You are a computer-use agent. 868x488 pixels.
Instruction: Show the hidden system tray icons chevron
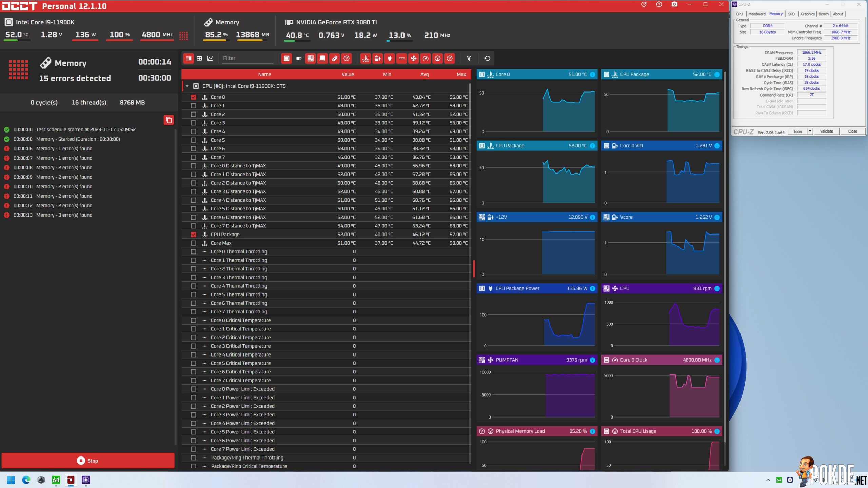point(768,480)
